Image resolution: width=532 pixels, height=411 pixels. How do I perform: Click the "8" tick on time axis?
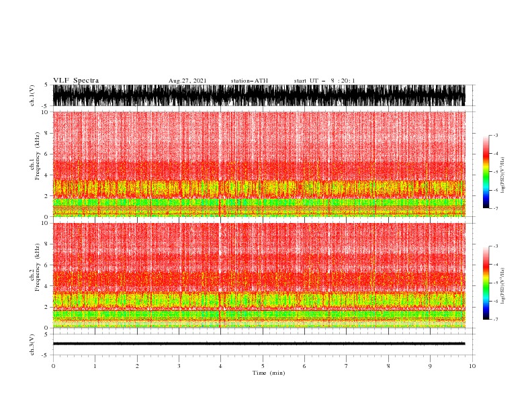coord(388,366)
